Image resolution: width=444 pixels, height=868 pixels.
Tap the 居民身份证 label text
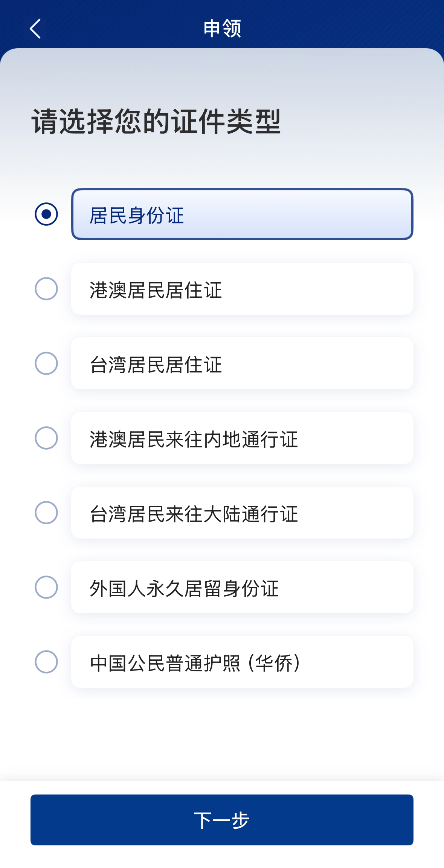[x=137, y=216]
